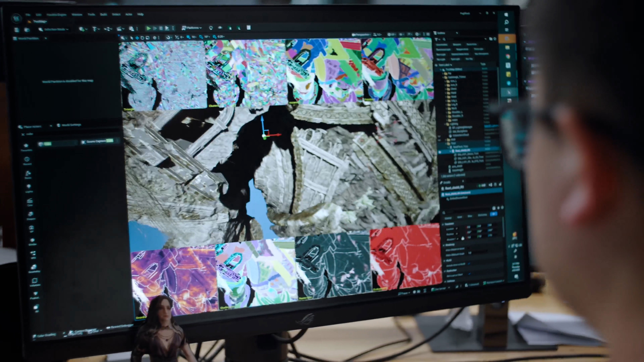This screenshot has height=362, width=644.
Task: Open the Build menu
Action: coord(103,14)
